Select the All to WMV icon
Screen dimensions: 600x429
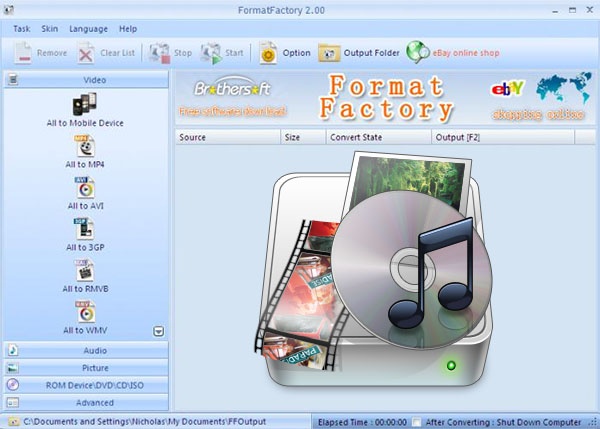click(x=85, y=312)
